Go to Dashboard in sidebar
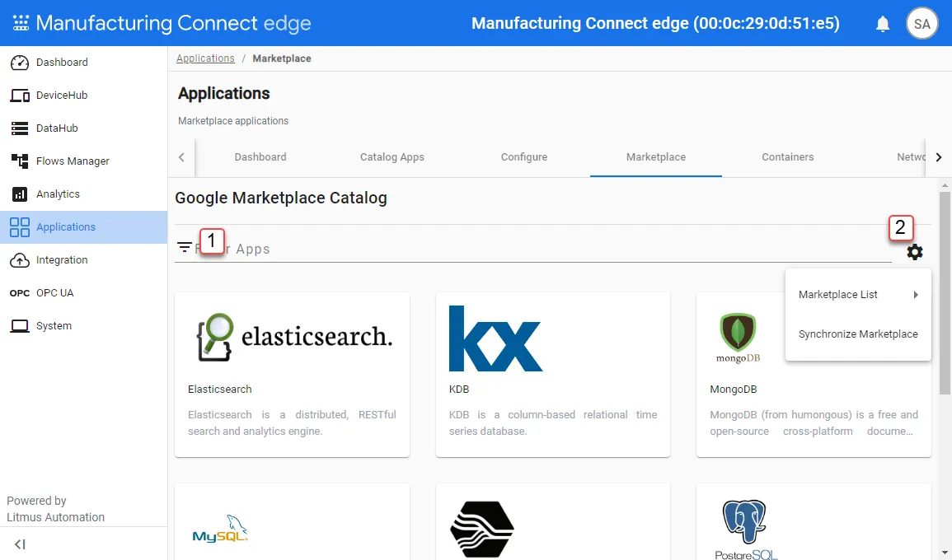The height and width of the screenshot is (560, 952). click(x=62, y=63)
